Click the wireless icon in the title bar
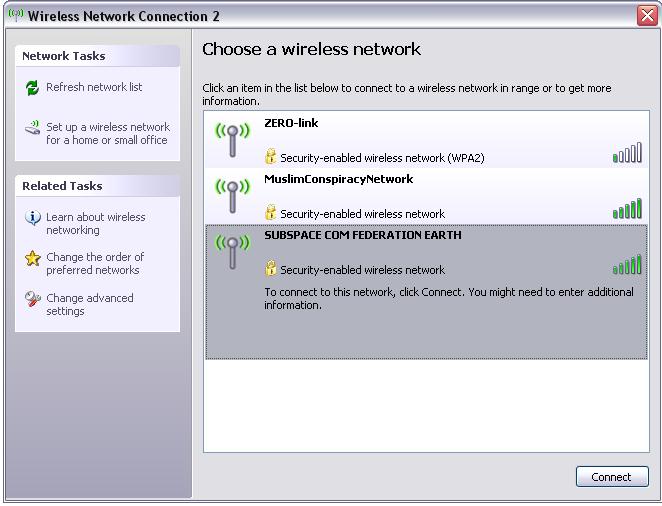The width and height of the screenshot is (662, 506). tap(16, 15)
